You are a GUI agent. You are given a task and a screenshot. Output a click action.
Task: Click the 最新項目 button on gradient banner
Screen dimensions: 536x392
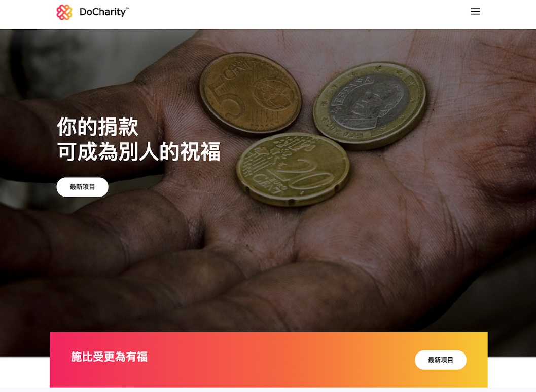(441, 360)
